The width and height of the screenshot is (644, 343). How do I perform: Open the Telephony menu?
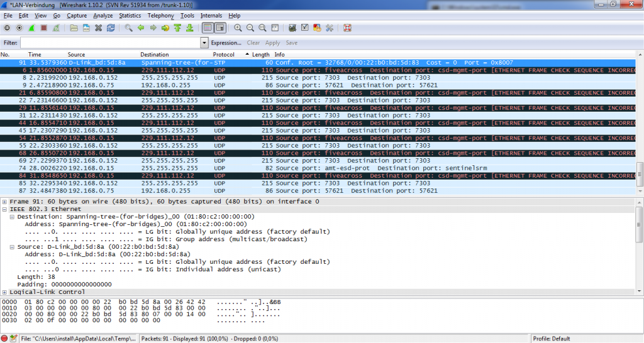coord(160,16)
